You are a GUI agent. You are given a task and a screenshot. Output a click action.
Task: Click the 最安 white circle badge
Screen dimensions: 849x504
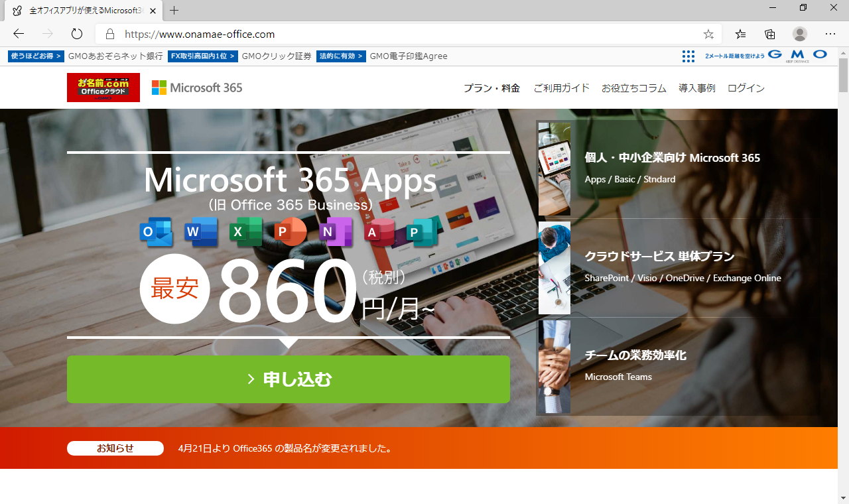click(x=175, y=288)
